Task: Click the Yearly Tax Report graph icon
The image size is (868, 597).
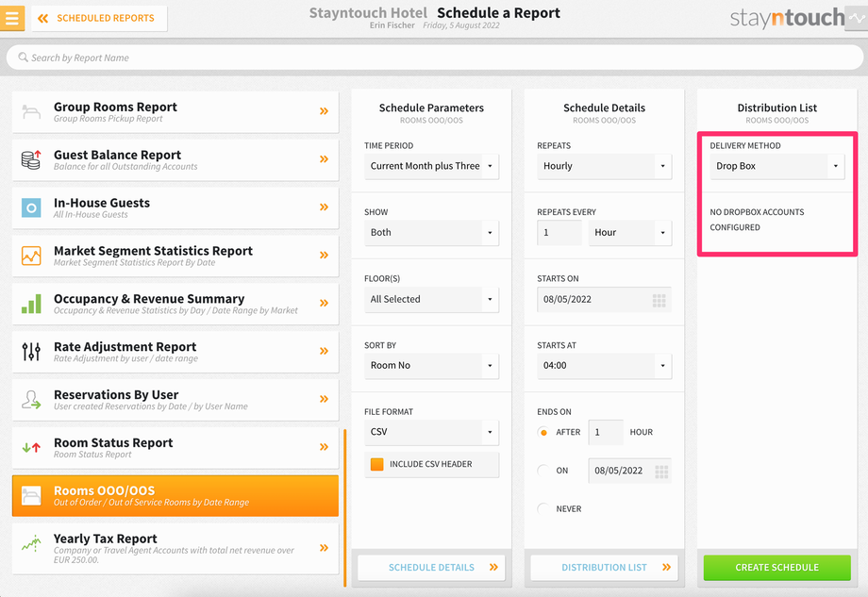Action: click(31, 544)
